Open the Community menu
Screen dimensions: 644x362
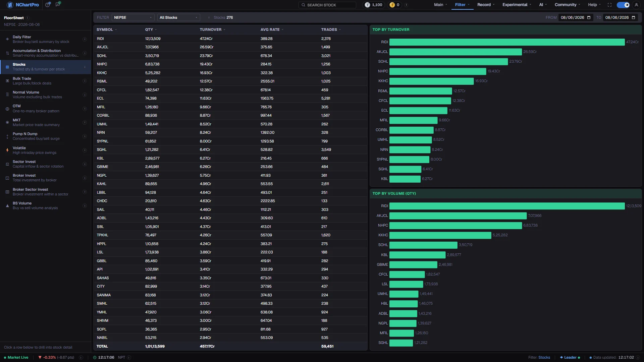[567, 5]
